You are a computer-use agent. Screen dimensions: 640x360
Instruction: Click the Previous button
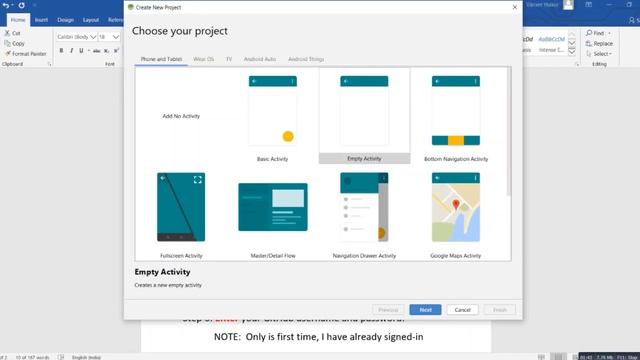pyautogui.click(x=388, y=310)
